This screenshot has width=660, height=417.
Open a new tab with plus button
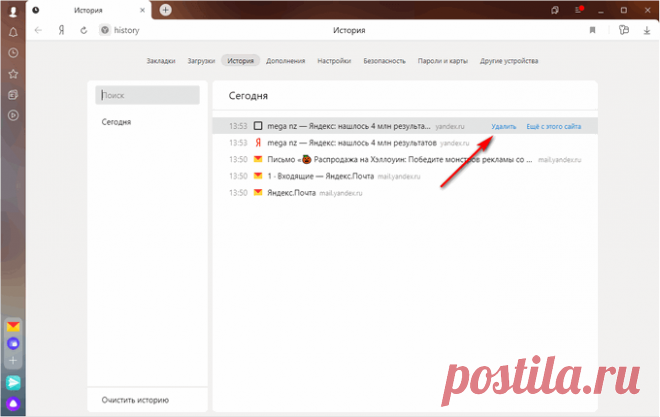165,10
